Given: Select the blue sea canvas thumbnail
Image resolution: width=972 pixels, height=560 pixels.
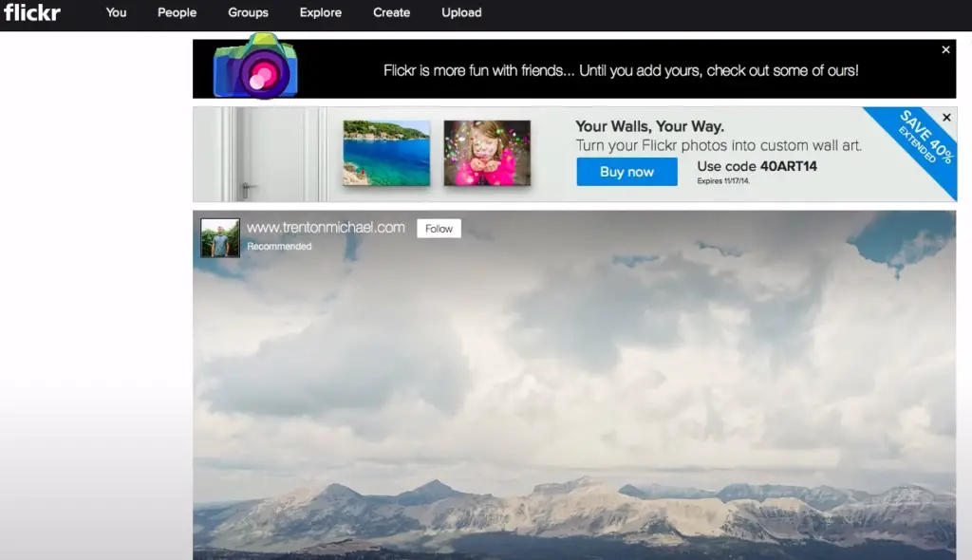Looking at the screenshot, I should [386, 153].
